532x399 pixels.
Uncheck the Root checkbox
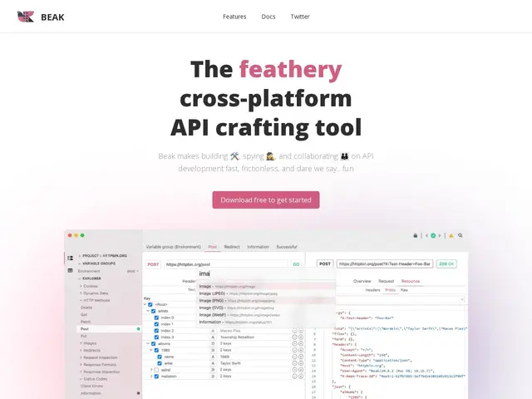point(150,304)
